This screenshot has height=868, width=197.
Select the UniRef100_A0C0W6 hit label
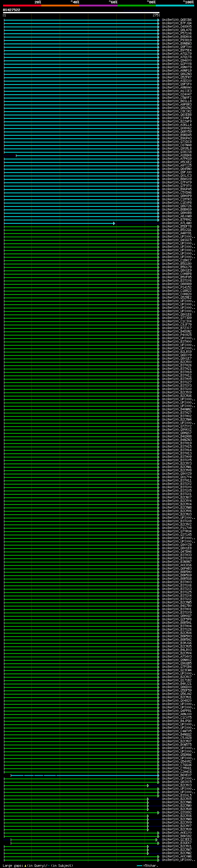(x=176, y=856)
